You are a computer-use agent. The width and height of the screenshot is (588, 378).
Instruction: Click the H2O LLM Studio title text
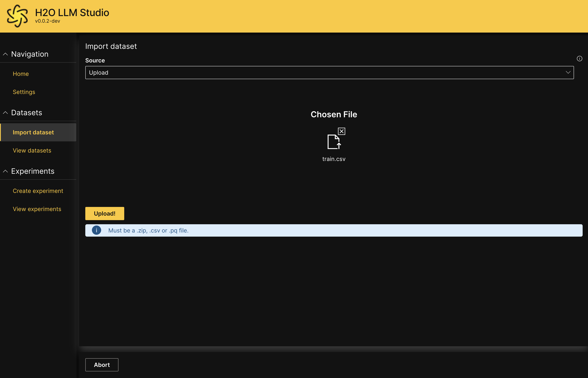click(x=72, y=13)
